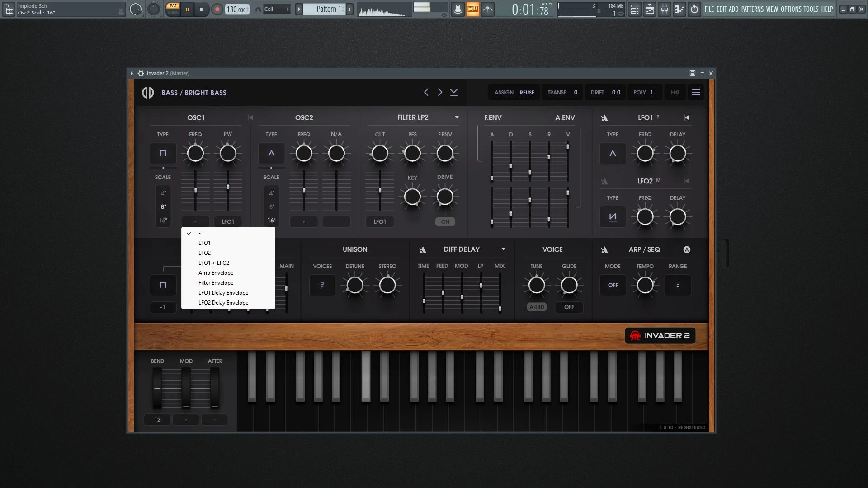
Task: Click the ARP / SEQ preset icon
Action: pyautogui.click(x=604, y=250)
